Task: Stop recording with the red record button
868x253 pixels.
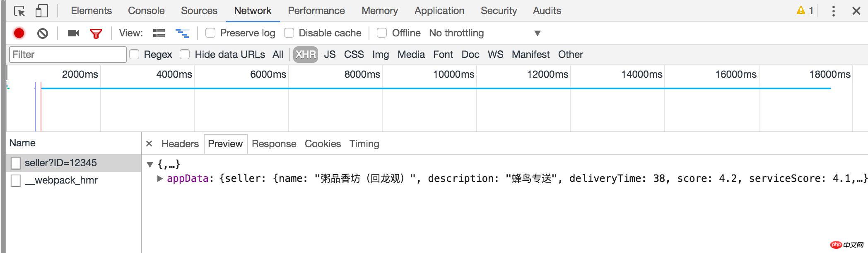Action: tap(19, 33)
